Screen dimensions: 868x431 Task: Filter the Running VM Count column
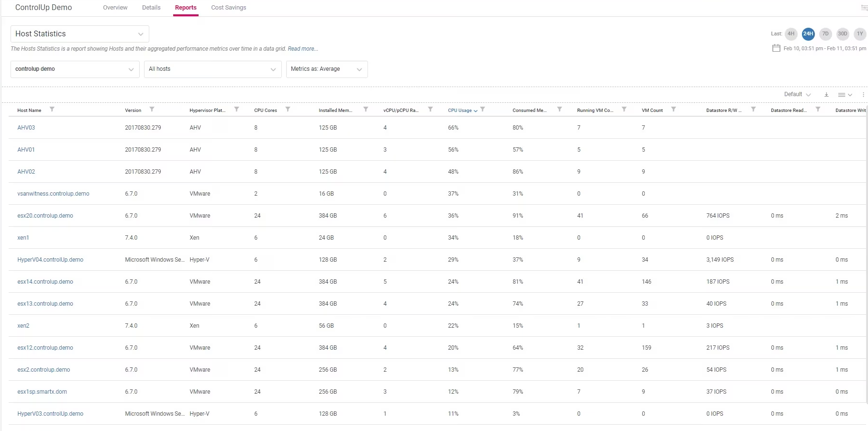click(x=624, y=110)
